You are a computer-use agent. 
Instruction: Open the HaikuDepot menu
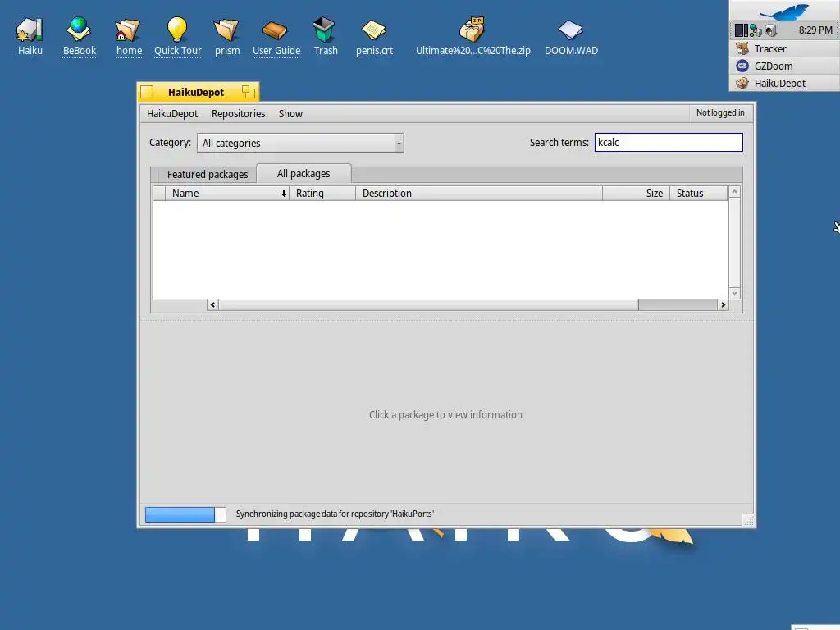(172, 113)
